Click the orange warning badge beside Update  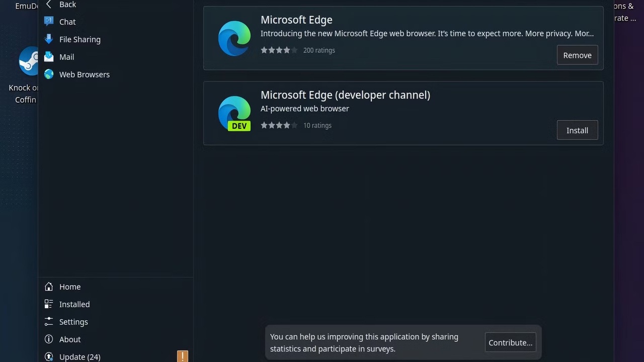[x=182, y=356]
